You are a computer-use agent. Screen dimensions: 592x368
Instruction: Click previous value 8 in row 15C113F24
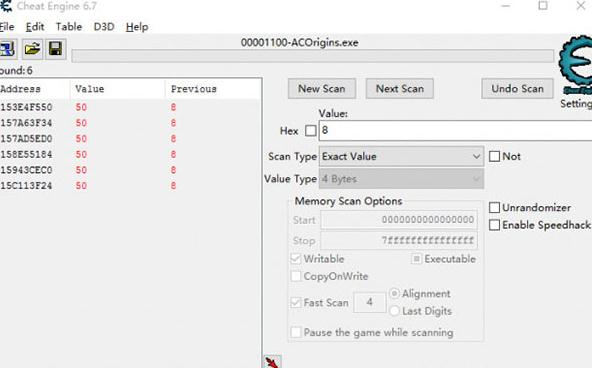[173, 186]
